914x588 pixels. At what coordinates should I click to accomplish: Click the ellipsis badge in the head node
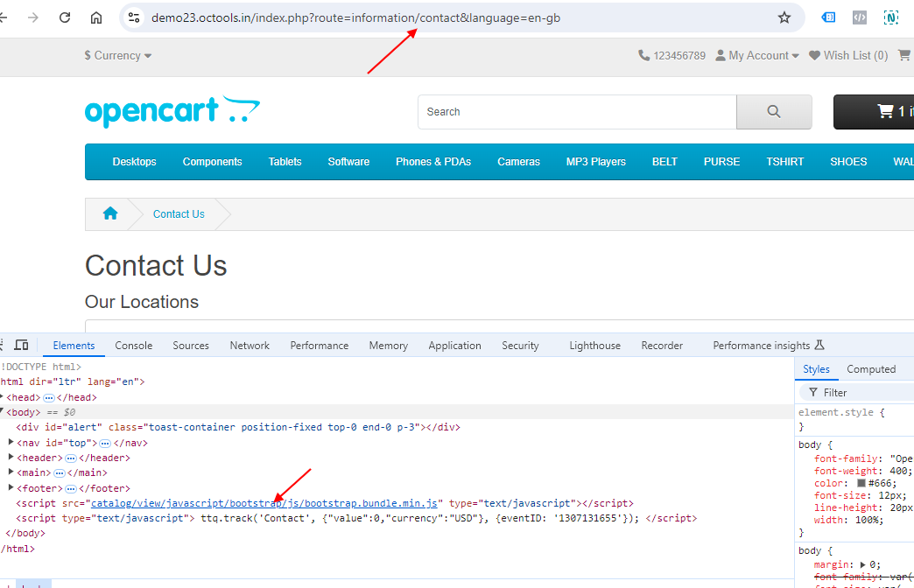49,397
